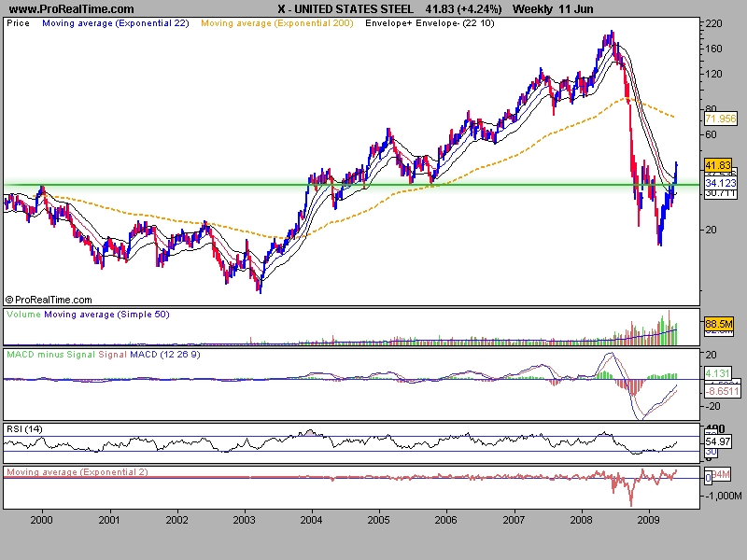This screenshot has height=560, width=747.
Task: Click the 2007 year label on time axis
Action: tap(514, 520)
